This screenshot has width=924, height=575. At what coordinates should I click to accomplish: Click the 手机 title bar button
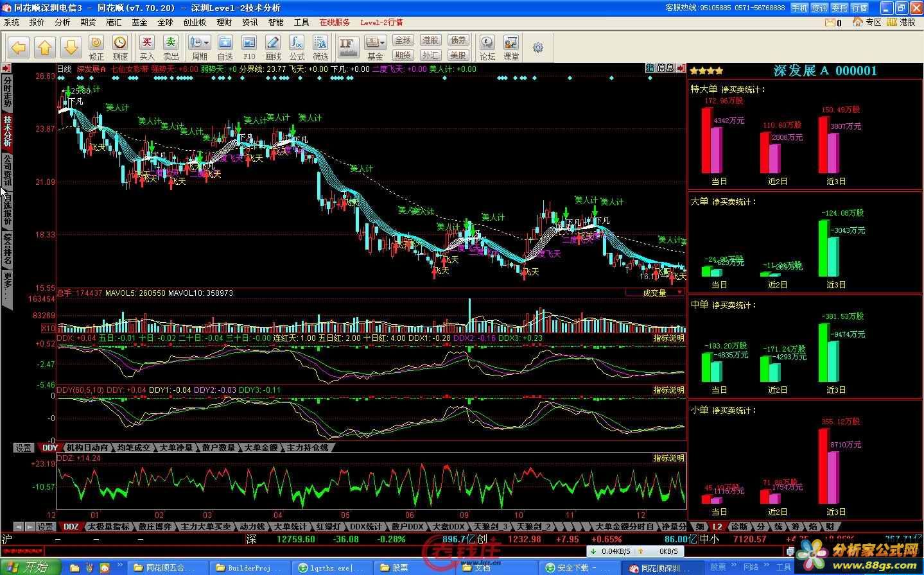(x=799, y=8)
